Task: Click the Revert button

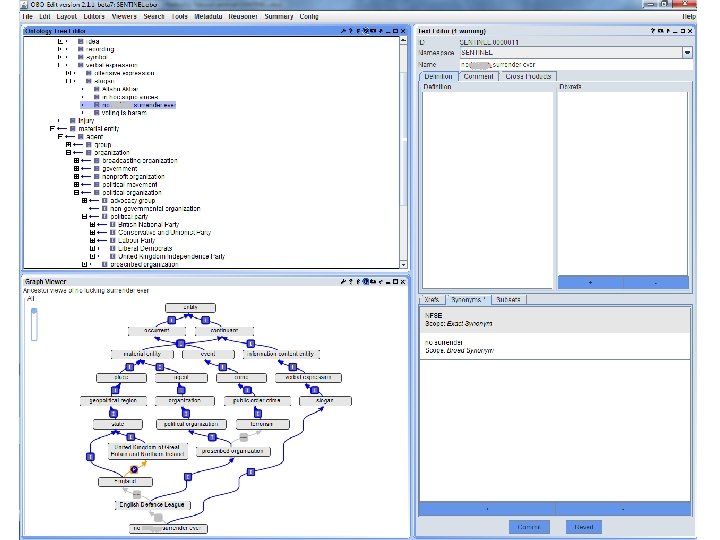Action: pyautogui.click(x=584, y=527)
